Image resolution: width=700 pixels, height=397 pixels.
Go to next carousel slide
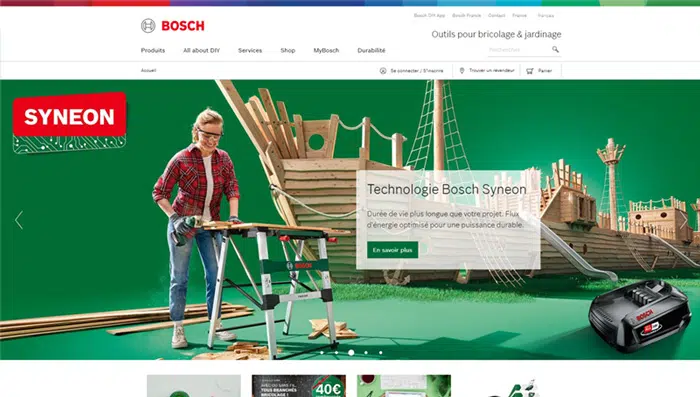coord(684,220)
